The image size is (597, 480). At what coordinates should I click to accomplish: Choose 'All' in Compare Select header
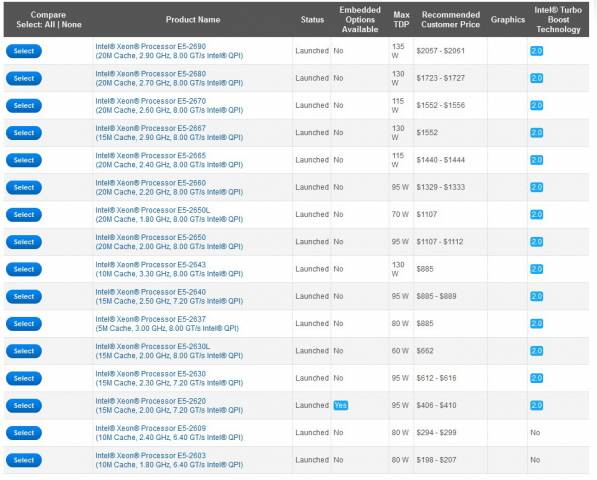point(49,24)
